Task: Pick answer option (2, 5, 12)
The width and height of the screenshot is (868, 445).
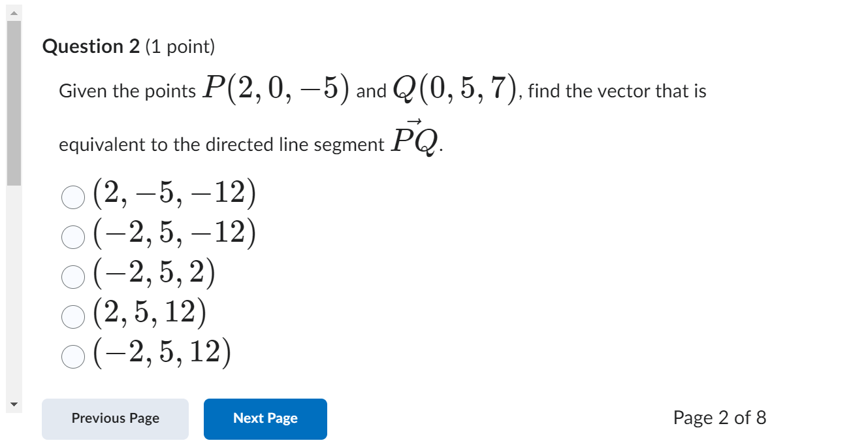Action: click(x=72, y=316)
